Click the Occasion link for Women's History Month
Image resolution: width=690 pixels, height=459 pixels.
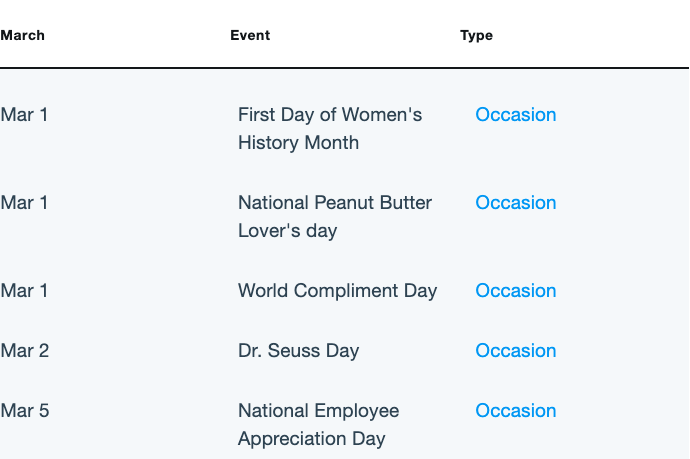point(515,115)
